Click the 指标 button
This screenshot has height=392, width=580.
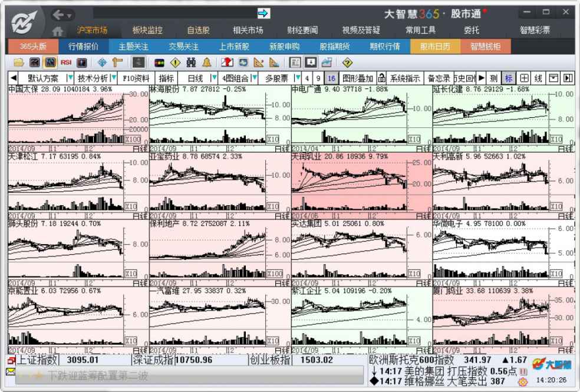point(166,78)
